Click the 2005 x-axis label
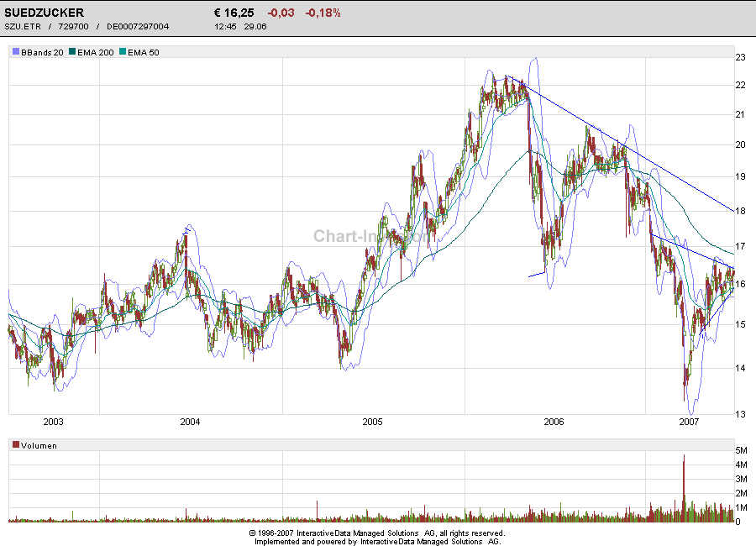Viewport: 756px width, 546px height. (x=372, y=422)
